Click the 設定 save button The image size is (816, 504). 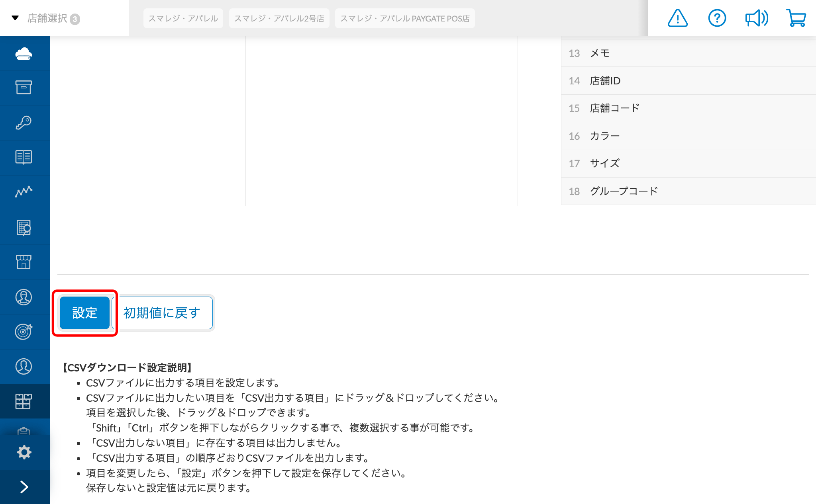coord(84,313)
